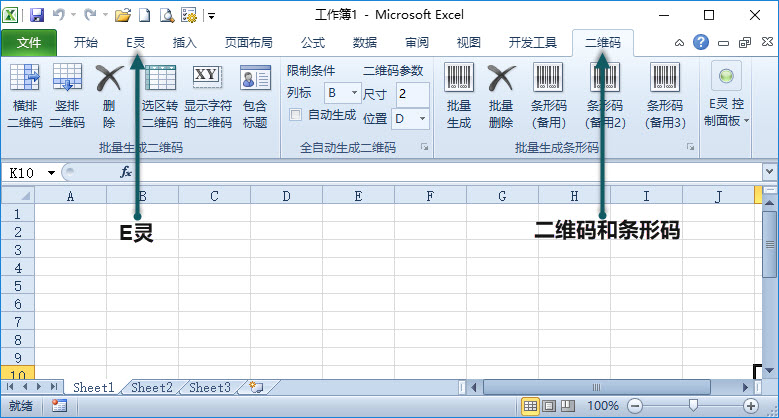The image size is (779, 418).
Task: Click the insert new worksheet icon
Action: tap(256, 387)
